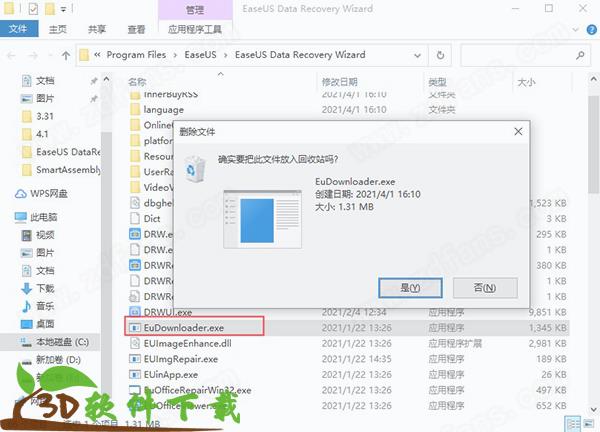Confirm deletion with the 是(Y) button
The image size is (600, 432).
(x=410, y=288)
